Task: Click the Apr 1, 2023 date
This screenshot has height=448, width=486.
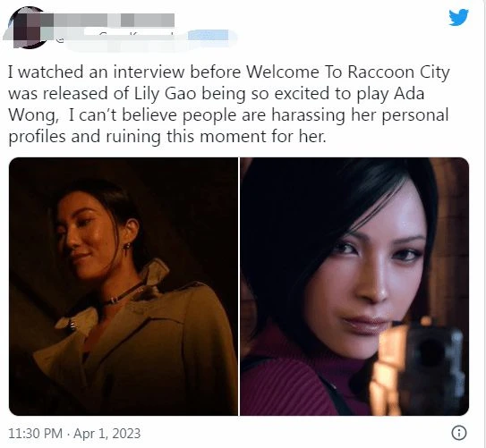Action: pos(107,433)
